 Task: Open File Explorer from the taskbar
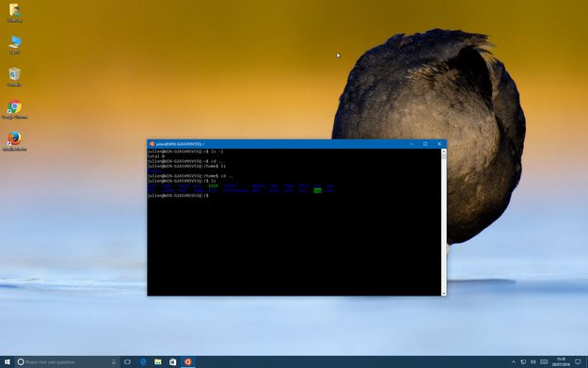(x=158, y=362)
